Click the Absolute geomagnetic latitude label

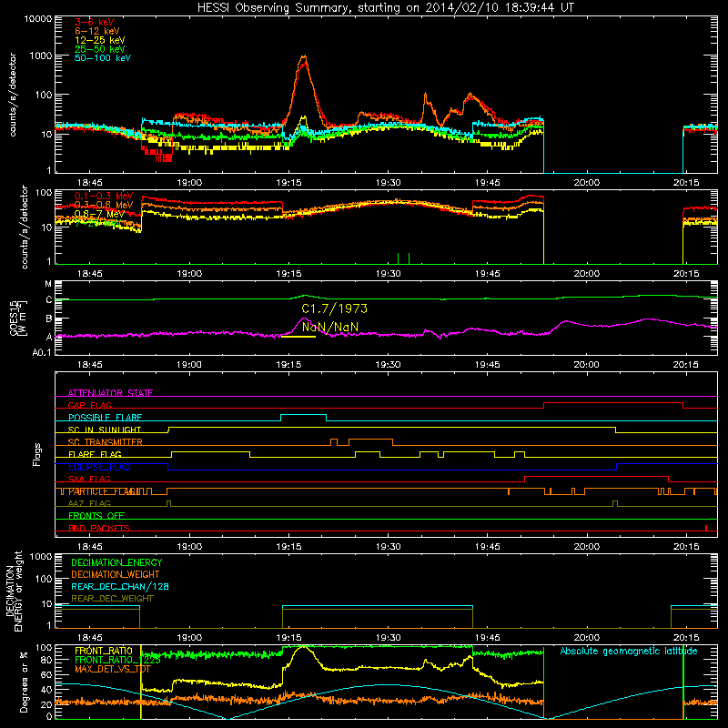(x=629, y=651)
